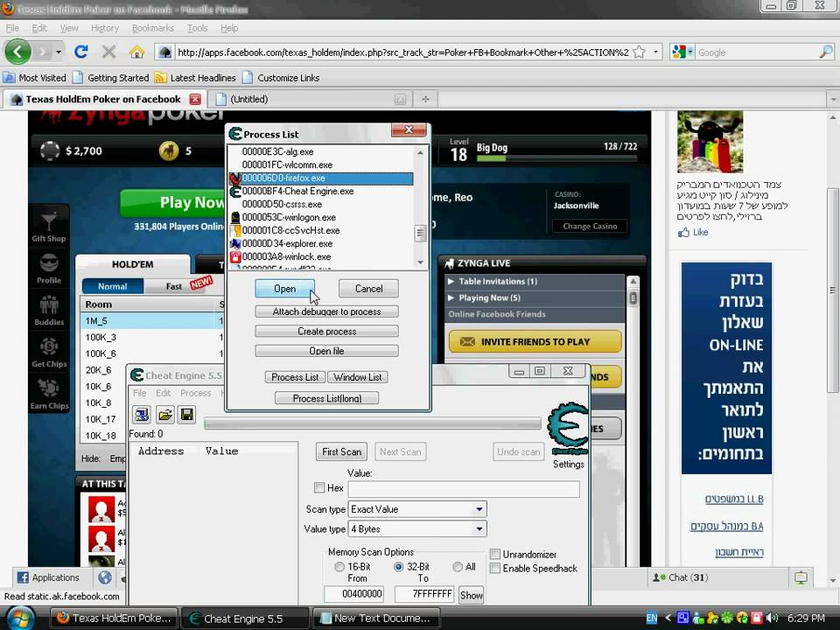Viewport: 840px width, 630px height.
Task: Open address bar history dropdown
Action: click(655, 52)
